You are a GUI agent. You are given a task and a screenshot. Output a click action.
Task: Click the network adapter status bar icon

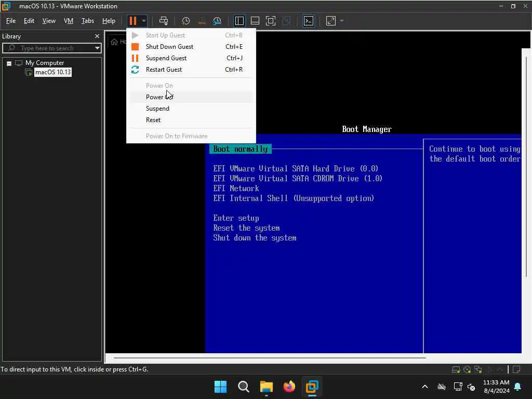478,369
